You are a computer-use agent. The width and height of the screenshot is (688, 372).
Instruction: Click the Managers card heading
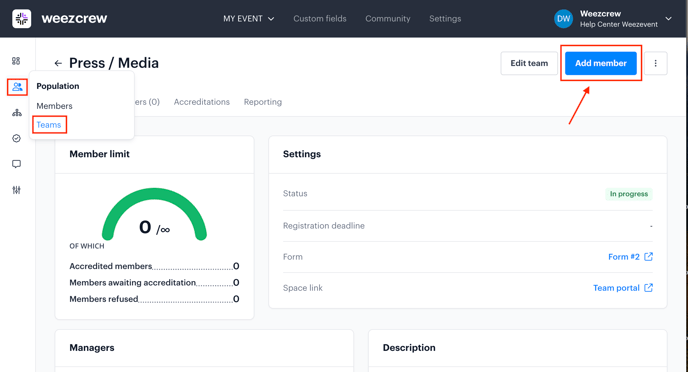pyautogui.click(x=92, y=347)
